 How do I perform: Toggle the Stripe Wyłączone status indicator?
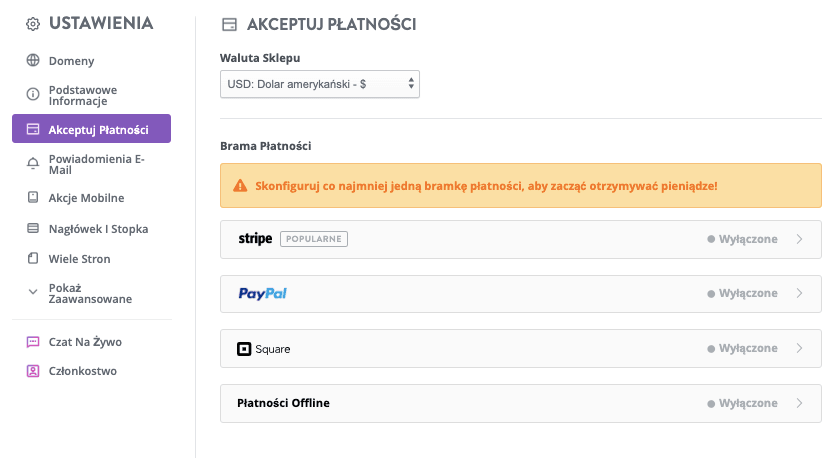click(x=742, y=239)
